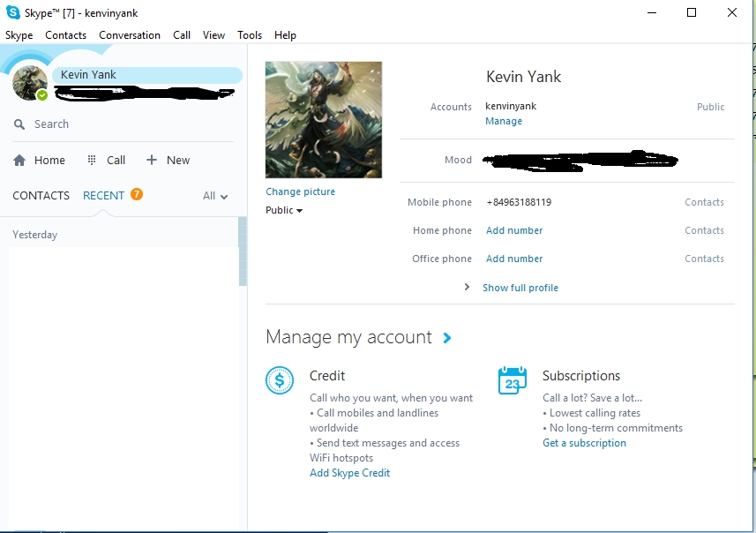Screen dimensions: 756x533
Task: Click the Credit section title
Action: [327, 376]
